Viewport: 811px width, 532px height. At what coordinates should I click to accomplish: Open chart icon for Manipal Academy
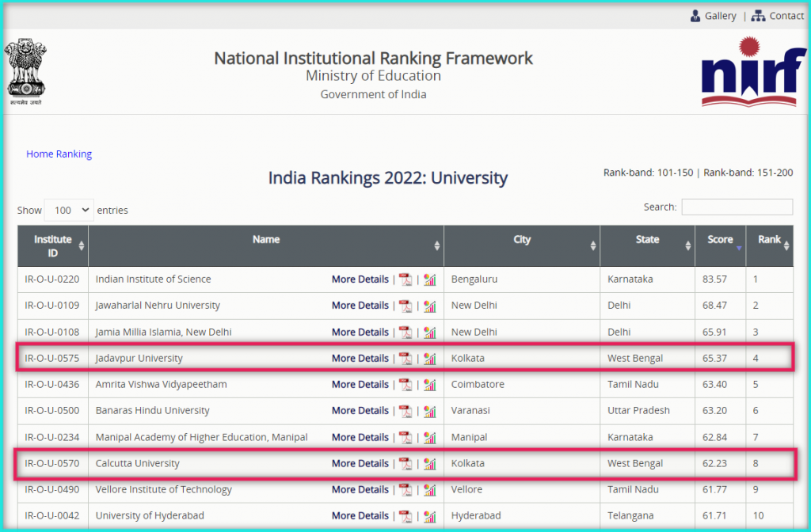(x=430, y=437)
